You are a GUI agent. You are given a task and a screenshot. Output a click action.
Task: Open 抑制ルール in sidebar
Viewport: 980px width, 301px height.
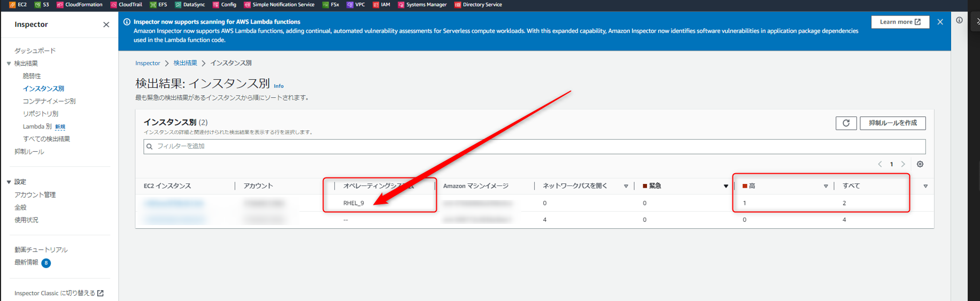29,152
